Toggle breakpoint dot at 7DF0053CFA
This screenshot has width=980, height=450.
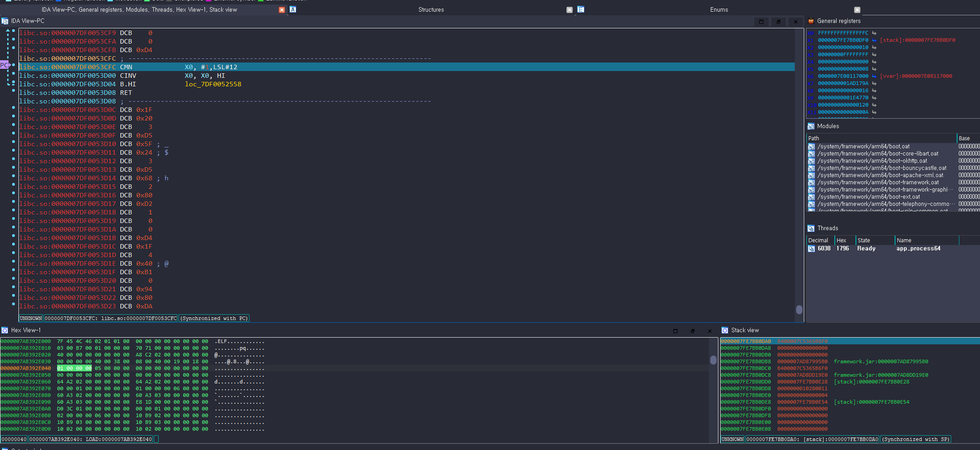coord(13,40)
